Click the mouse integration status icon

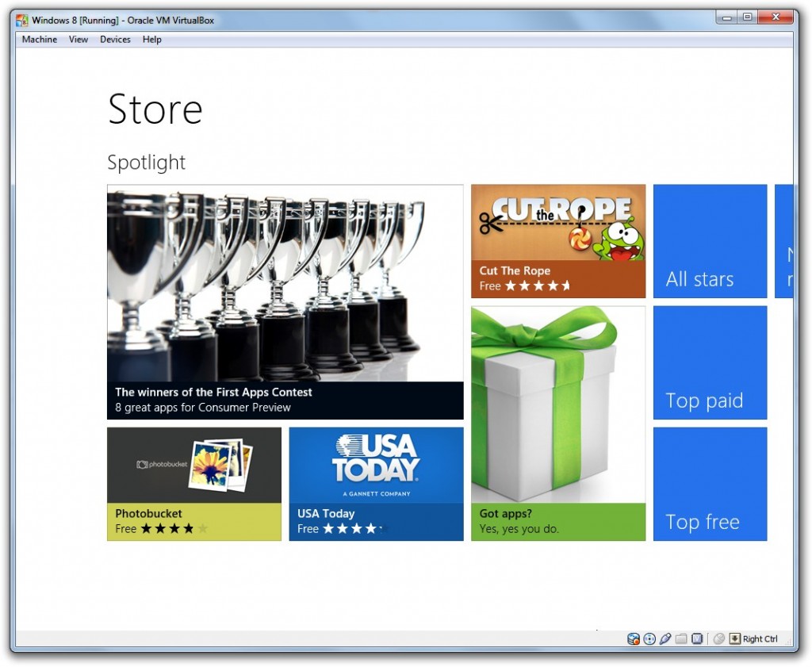coord(718,638)
